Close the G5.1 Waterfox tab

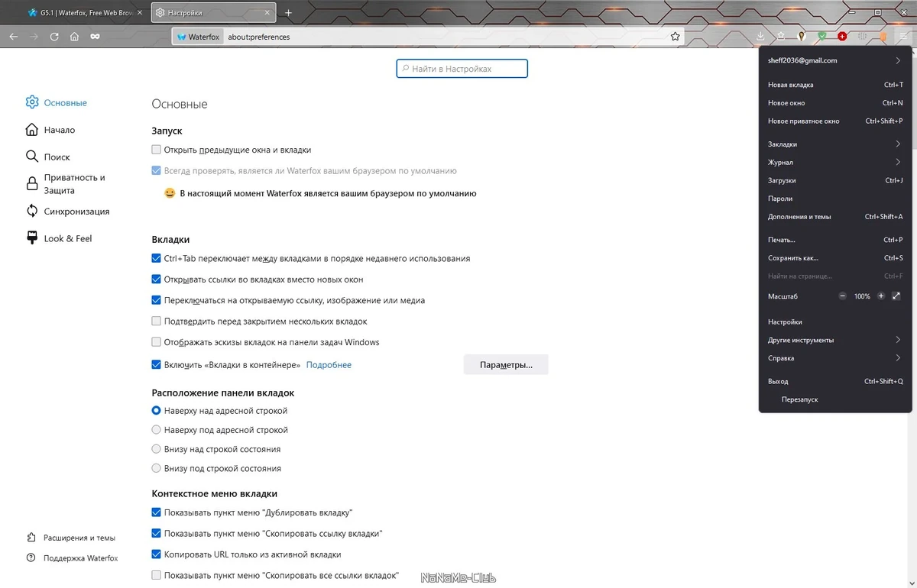tap(139, 13)
